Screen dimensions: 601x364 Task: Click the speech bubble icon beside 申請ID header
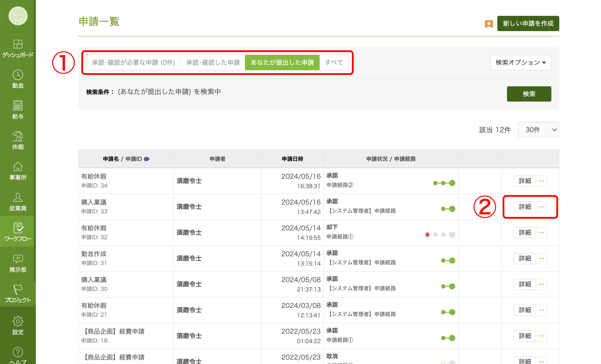tap(147, 159)
